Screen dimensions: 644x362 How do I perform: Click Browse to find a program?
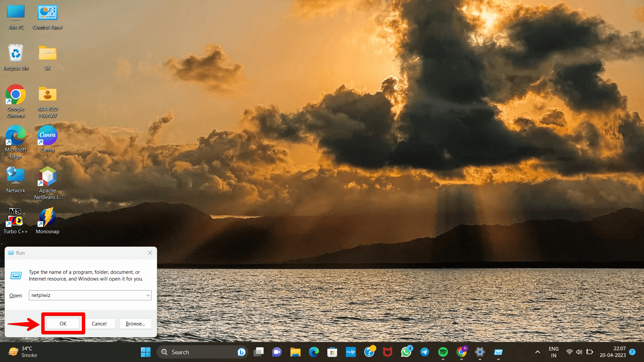pyautogui.click(x=135, y=323)
